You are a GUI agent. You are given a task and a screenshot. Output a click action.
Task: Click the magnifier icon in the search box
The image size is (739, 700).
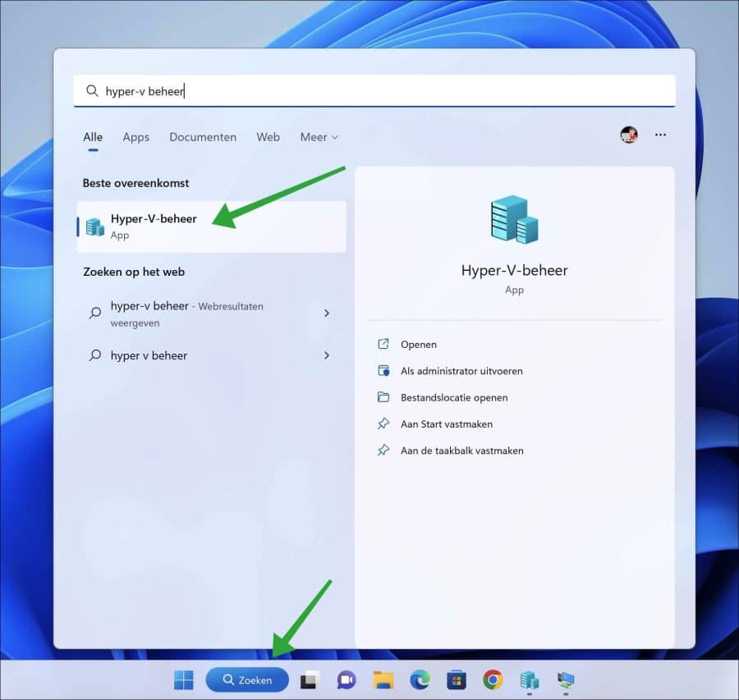(92, 90)
